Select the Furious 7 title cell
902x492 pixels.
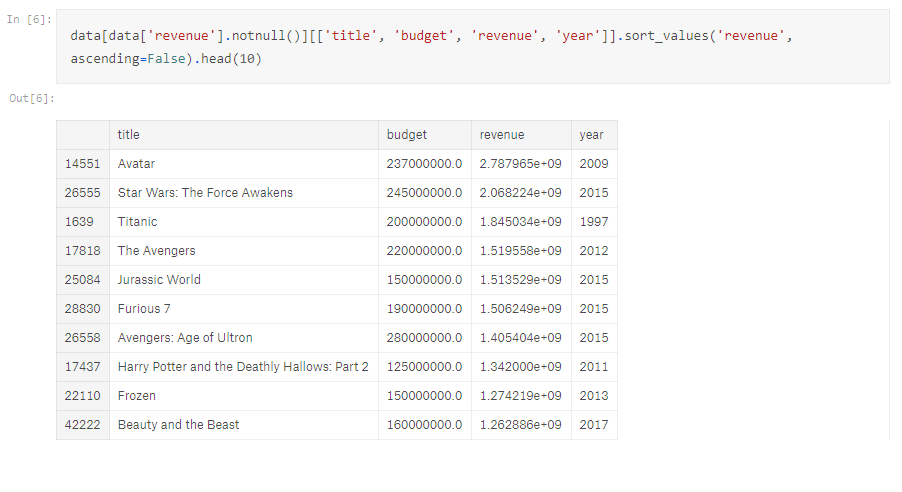(x=244, y=309)
